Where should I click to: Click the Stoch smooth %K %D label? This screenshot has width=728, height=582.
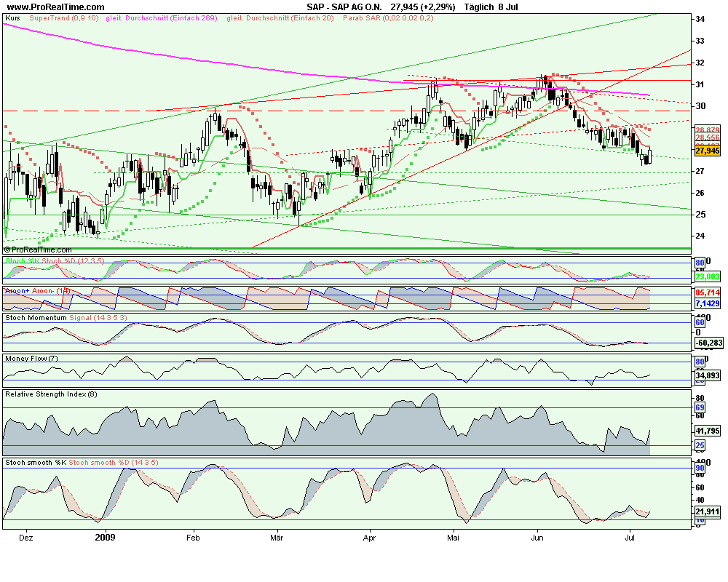82,462
